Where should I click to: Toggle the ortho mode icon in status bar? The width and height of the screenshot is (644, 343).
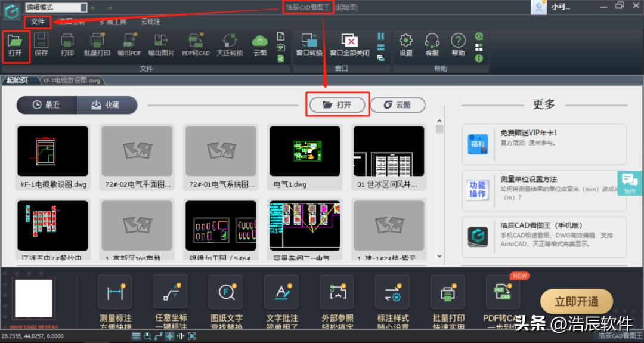pos(159,336)
